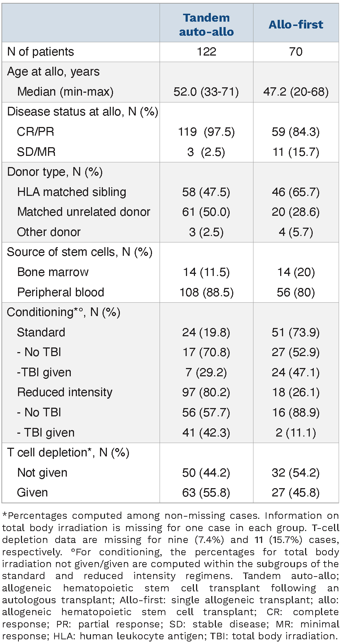Click the Tandem patient count 122

coord(206,52)
